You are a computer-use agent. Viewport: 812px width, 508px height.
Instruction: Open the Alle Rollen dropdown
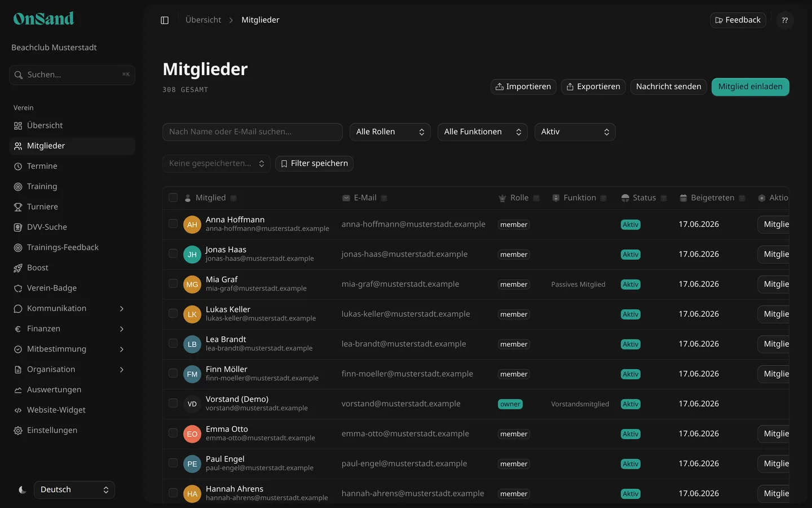(x=390, y=132)
